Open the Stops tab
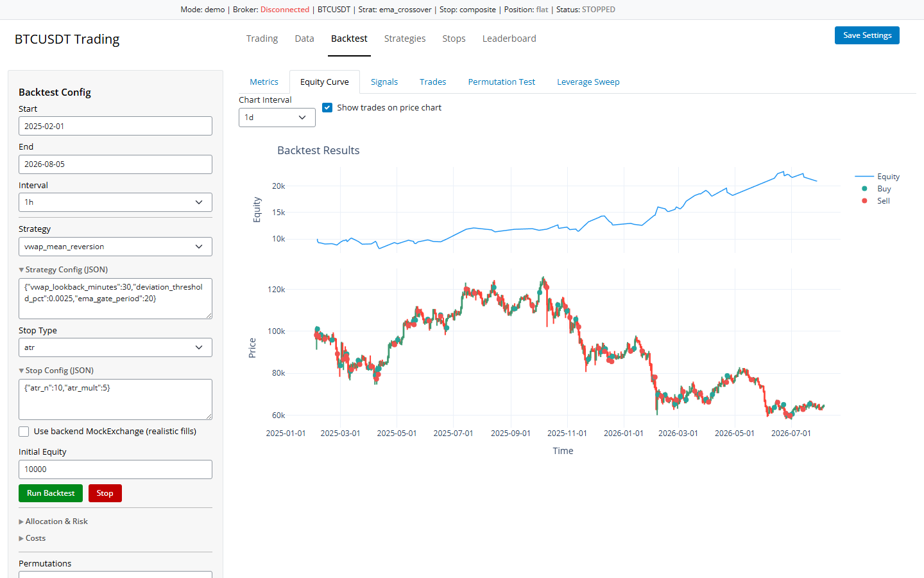Screen dimensions: 924x578 [454, 39]
